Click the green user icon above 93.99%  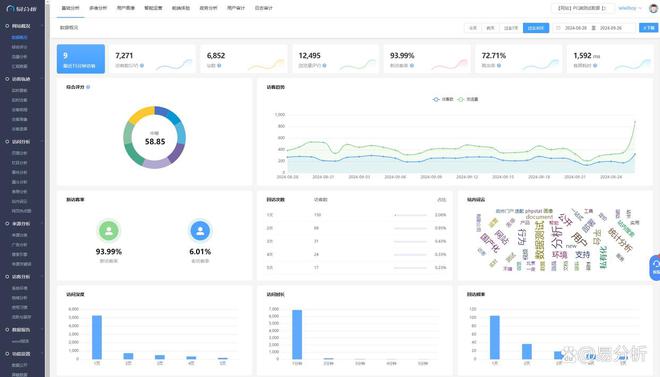109,231
